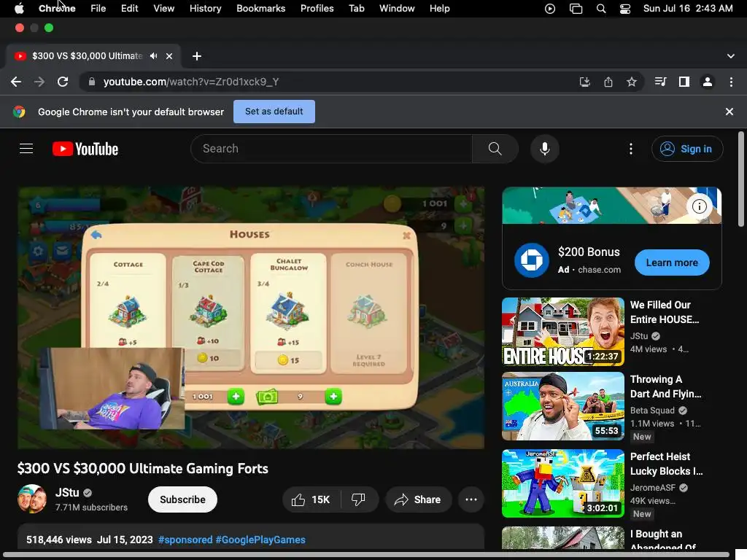
Task: Open Chrome three-dot menu
Action: point(731,82)
